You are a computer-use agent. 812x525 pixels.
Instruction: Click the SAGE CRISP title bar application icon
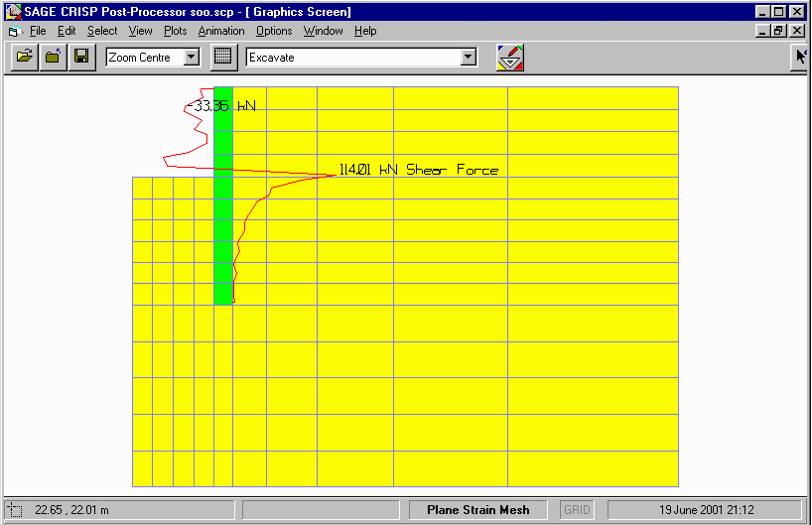point(14,11)
